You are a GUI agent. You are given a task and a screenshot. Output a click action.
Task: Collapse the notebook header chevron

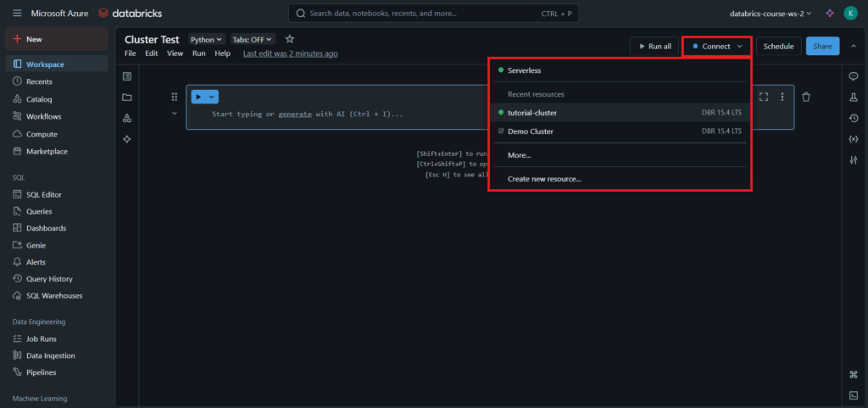tap(853, 46)
